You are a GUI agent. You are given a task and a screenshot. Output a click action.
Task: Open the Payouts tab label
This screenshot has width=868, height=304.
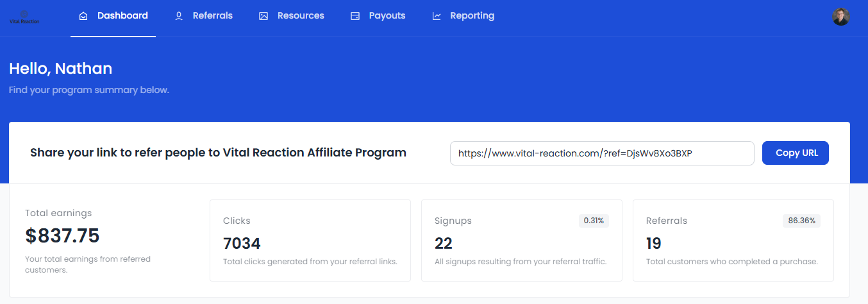click(x=387, y=15)
